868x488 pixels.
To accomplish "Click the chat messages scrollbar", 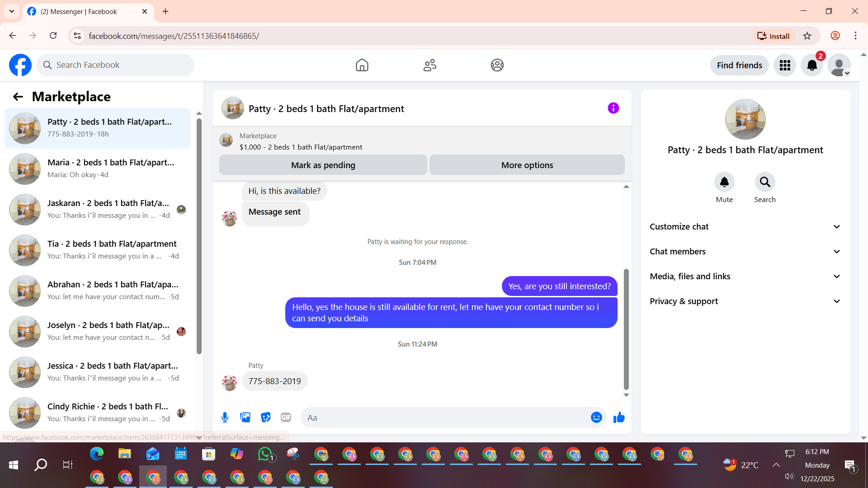I will pyautogui.click(x=626, y=329).
